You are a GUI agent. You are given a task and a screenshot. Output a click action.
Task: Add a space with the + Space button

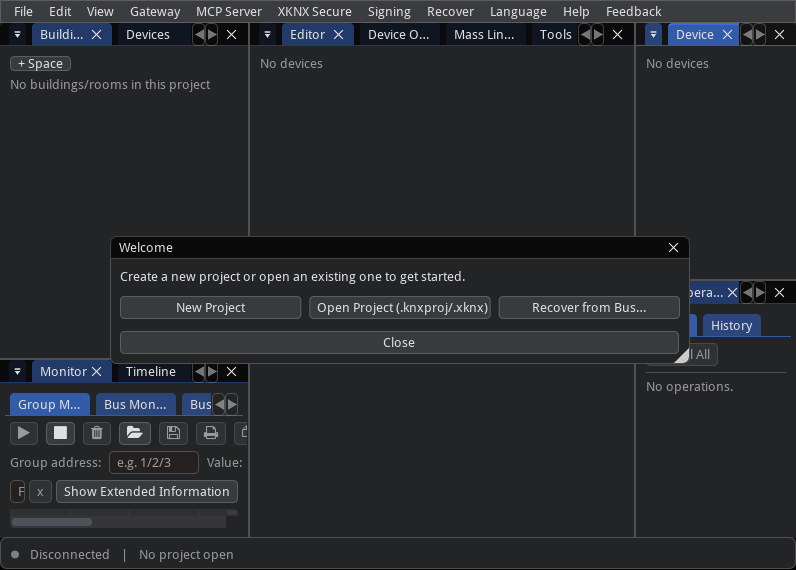[40, 63]
